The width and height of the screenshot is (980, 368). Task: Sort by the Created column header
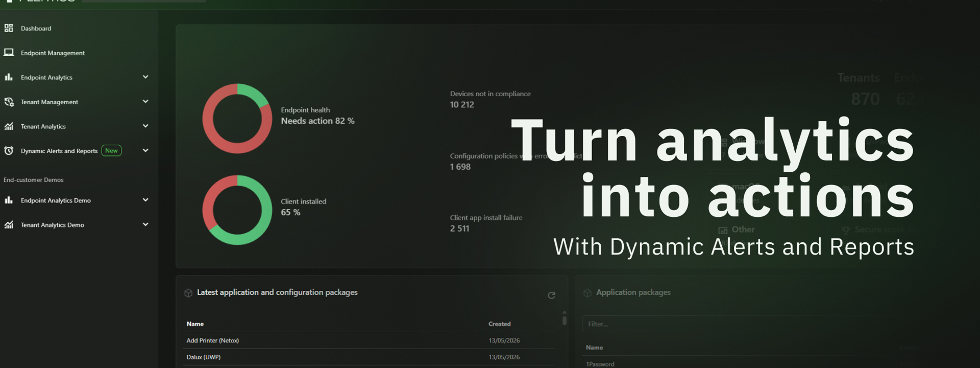coord(500,324)
